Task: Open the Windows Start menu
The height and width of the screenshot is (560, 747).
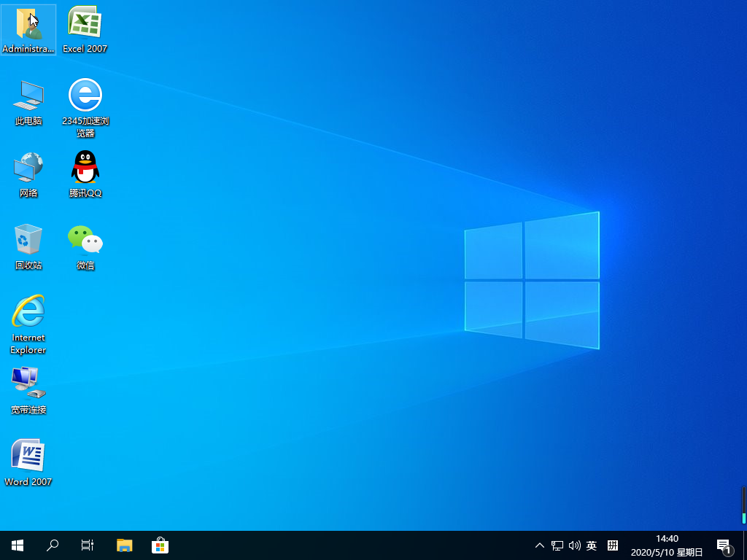Action: click(x=18, y=545)
